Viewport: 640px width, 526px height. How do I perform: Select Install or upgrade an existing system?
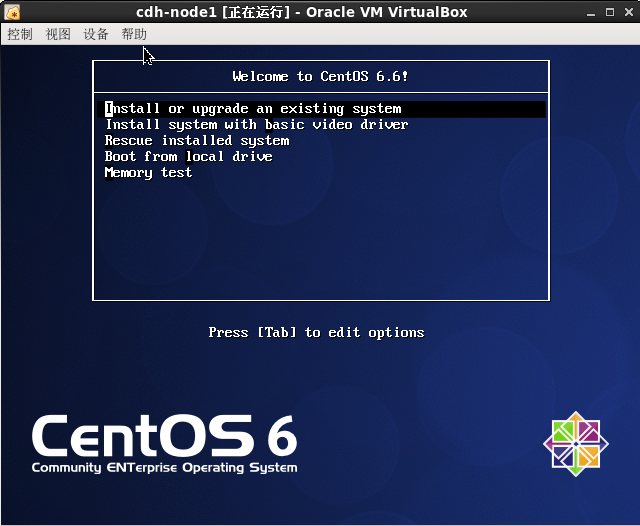(x=321, y=109)
